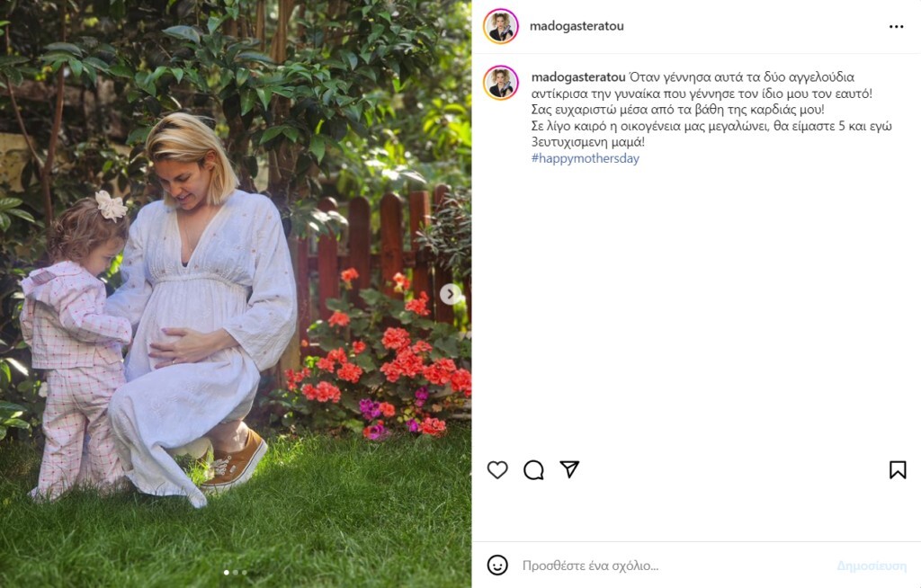Like the post with the heart icon
921x588 pixels.
pyautogui.click(x=497, y=470)
